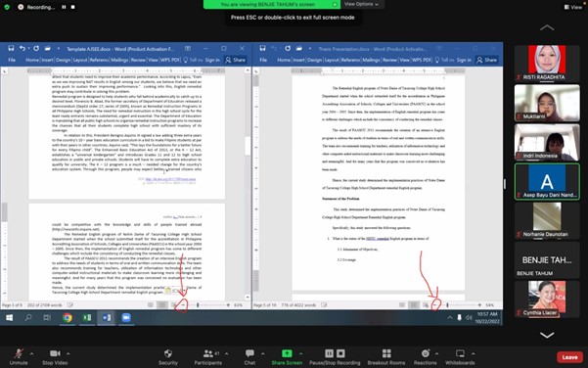This screenshot has height=368, width=588.
Task: Open Design tab in Template AJSEE window
Action: 63,60
